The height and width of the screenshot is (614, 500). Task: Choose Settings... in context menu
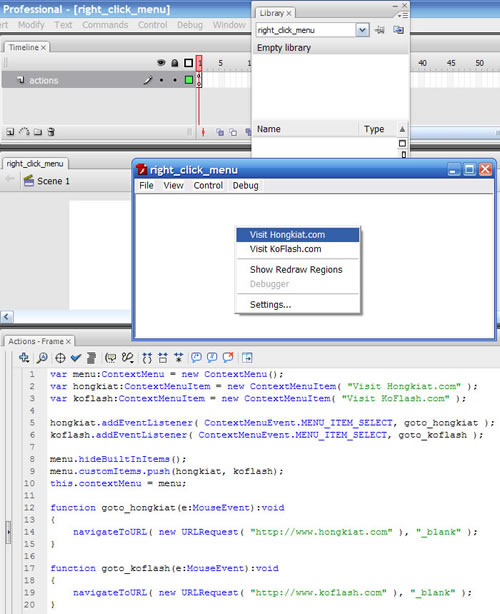[x=298, y=304]
